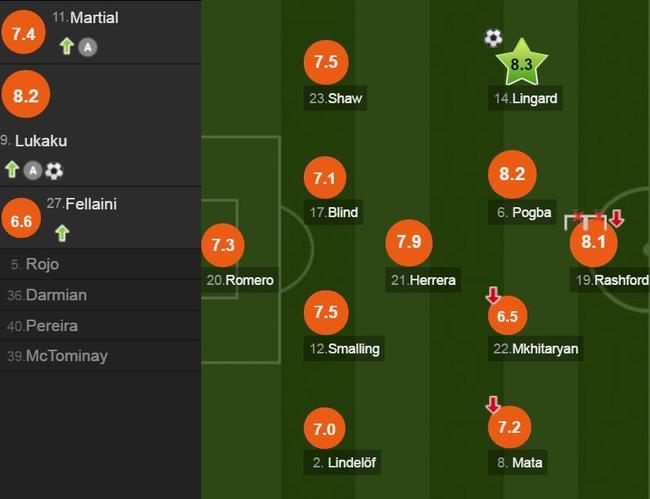Click the red substitution arrow above Mata
650x499 pixels.
pyautogui.click(x=493, y=405)
